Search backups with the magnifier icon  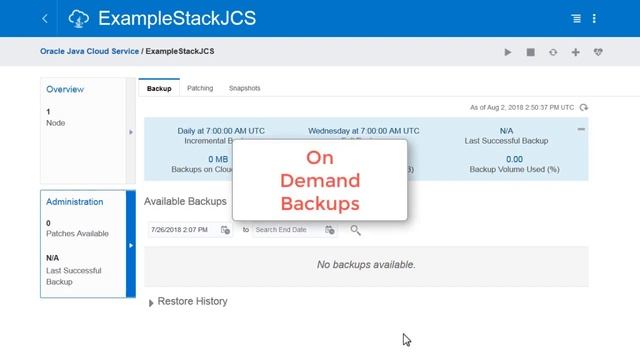pos(356,230)
